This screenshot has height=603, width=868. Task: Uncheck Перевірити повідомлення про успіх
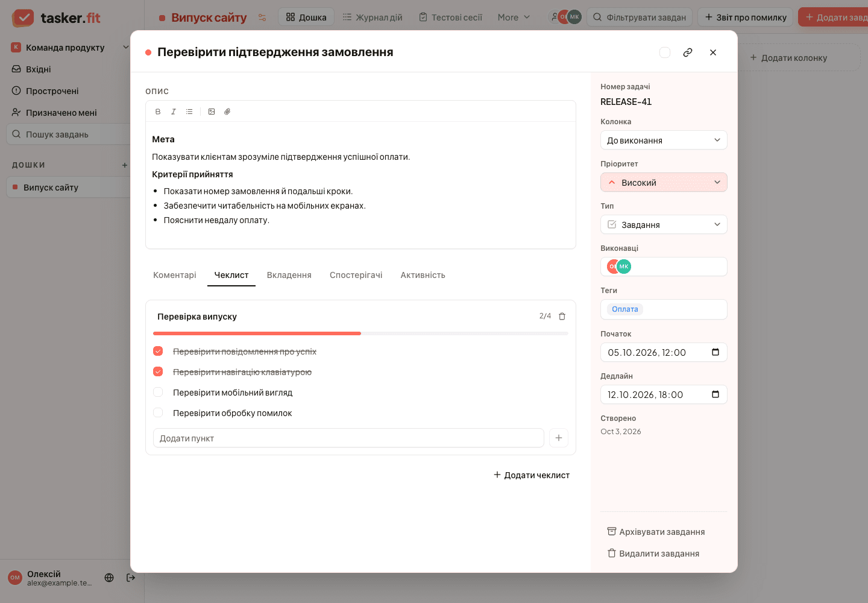(158, 351)
